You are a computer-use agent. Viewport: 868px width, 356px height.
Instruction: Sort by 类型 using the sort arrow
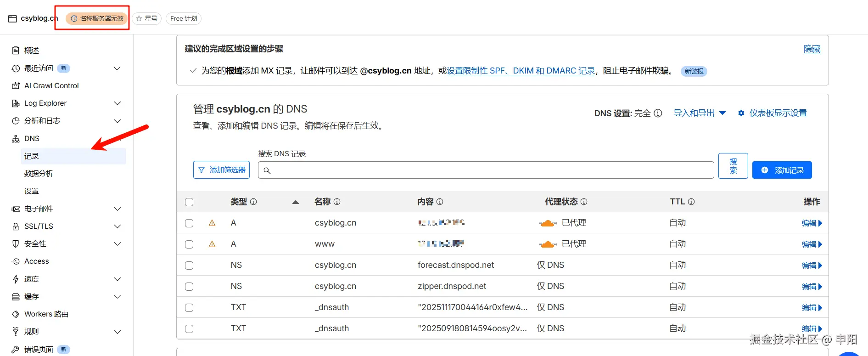point(296,202)
